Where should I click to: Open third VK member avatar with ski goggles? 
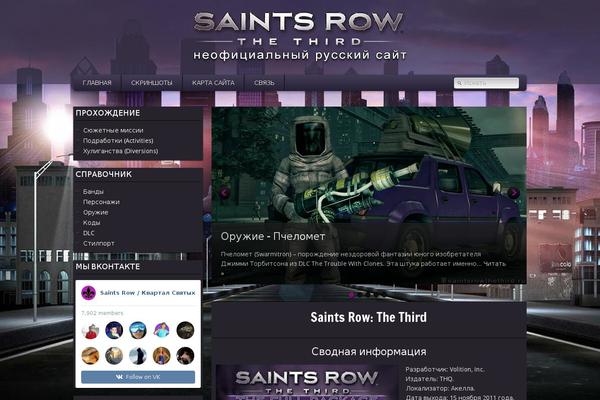pyautogui.click(x=138, y=330)
